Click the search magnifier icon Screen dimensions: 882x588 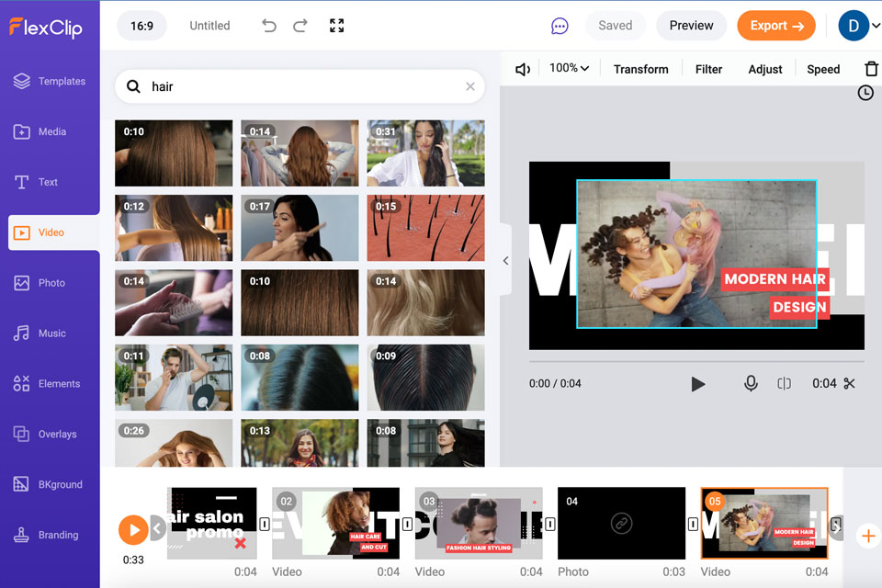133,86
